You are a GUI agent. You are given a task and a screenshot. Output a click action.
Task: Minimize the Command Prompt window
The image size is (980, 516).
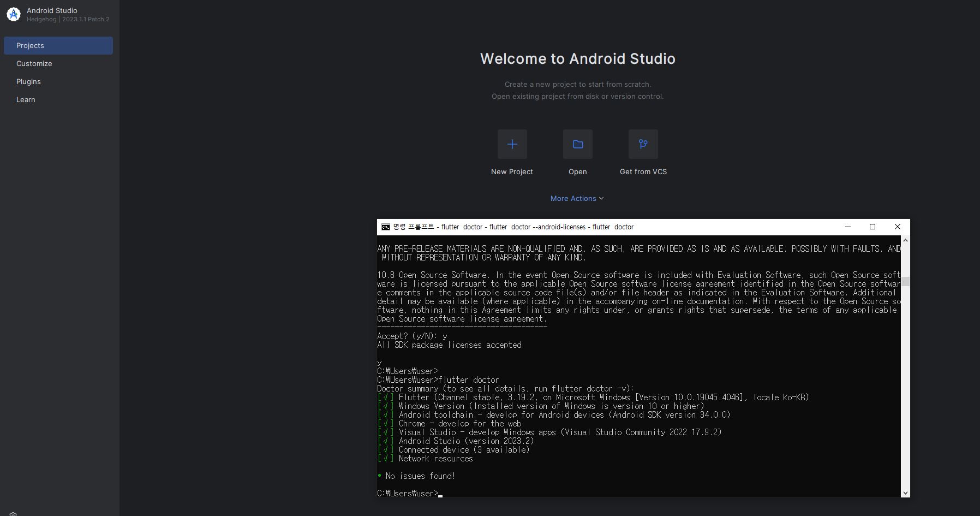847,227
